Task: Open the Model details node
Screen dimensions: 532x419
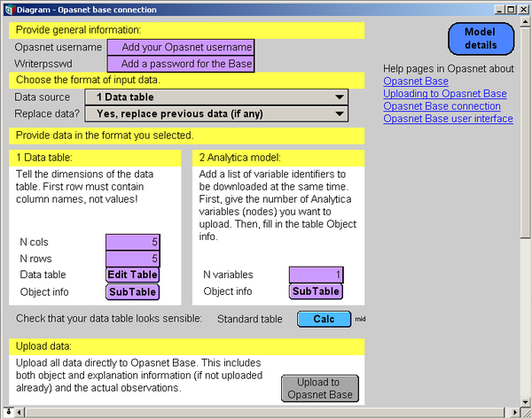Action: pyautogui.click(x=481, y=39)
